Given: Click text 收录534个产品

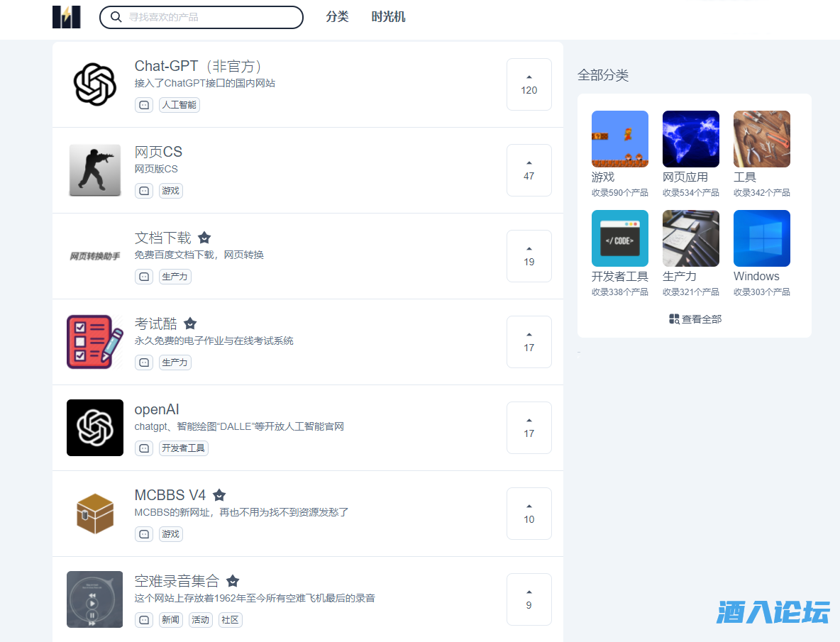Looking at the screenshot, I should (691, 193).
